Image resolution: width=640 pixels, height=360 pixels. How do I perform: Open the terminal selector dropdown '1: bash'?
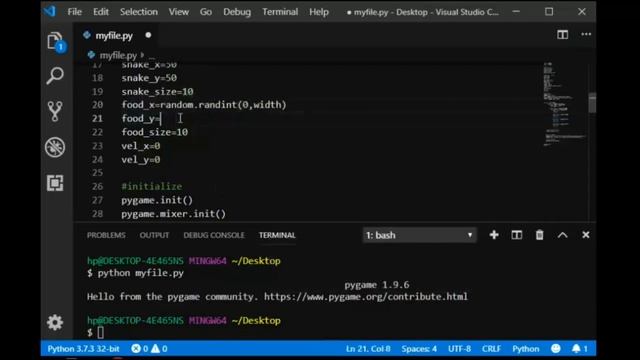coord(419,235)
